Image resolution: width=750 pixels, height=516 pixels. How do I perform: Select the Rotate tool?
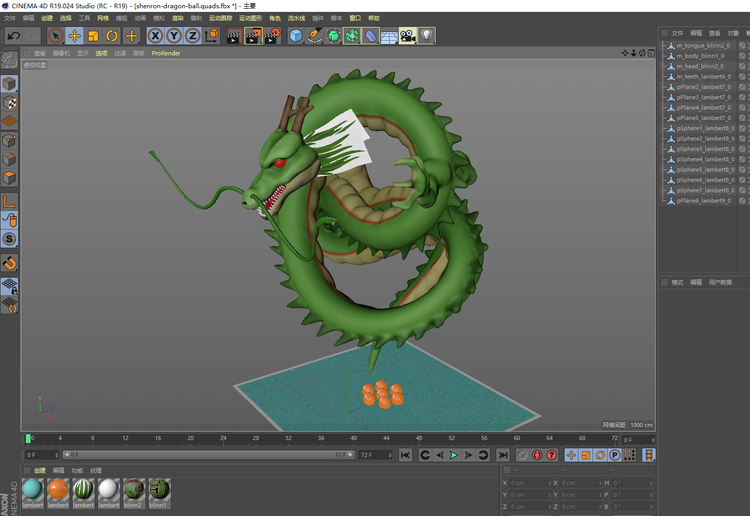click(112, 36)
